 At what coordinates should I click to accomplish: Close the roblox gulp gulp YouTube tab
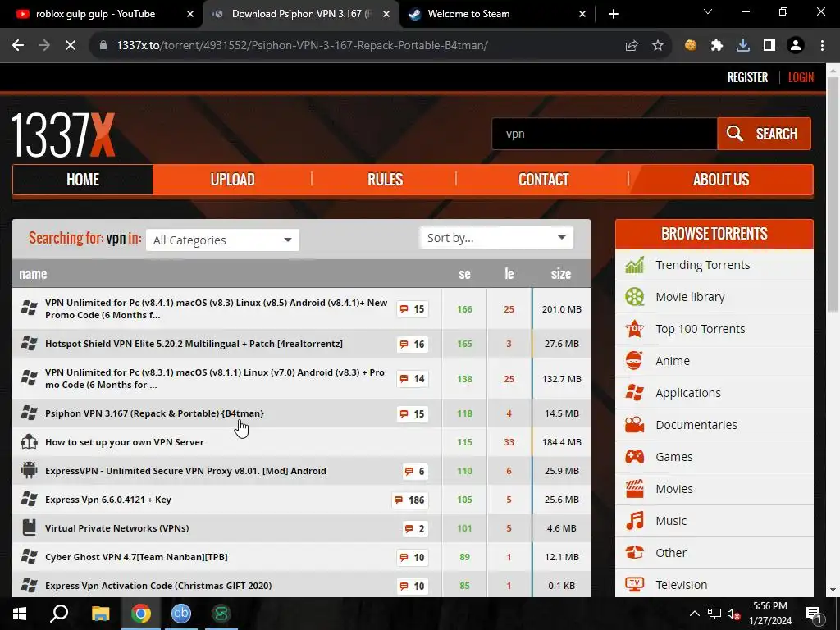point(189,14)
